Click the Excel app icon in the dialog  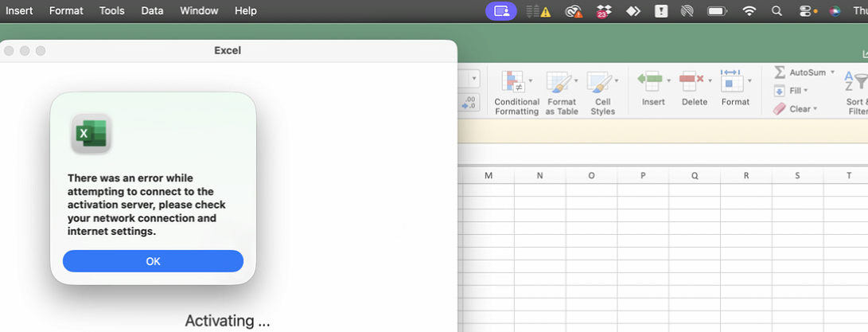[x=91, y=133]
